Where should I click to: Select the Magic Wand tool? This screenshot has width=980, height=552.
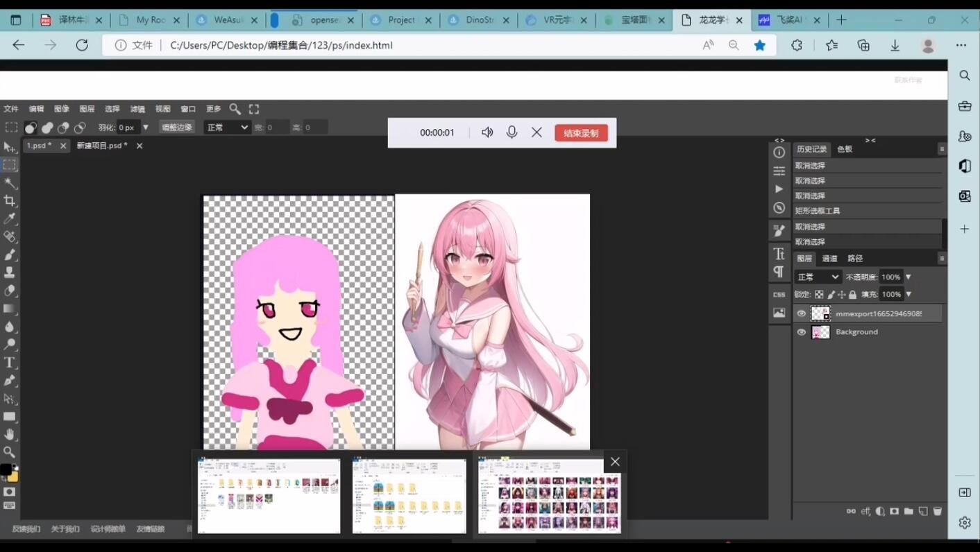click(x=10, y=183)
